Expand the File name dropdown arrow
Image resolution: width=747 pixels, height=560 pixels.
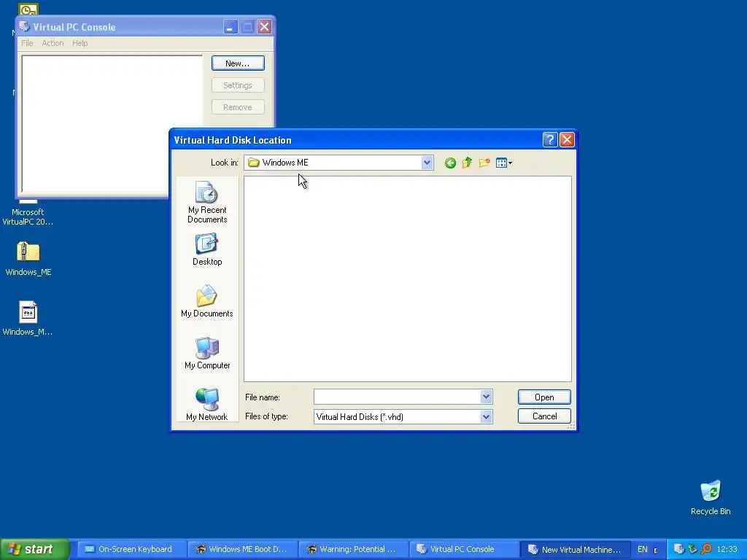(x=486, y=396)
